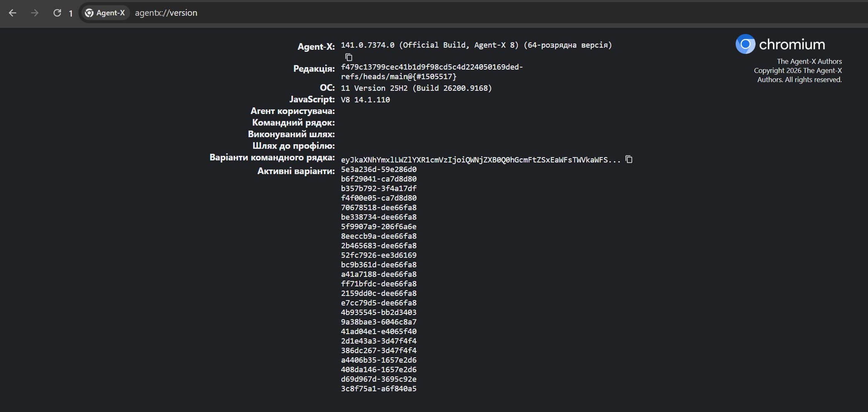Screen dimensions: 868x412
Task: Select active variant 8eeccb9a-dee66fa8
Action: click(379, 236)
